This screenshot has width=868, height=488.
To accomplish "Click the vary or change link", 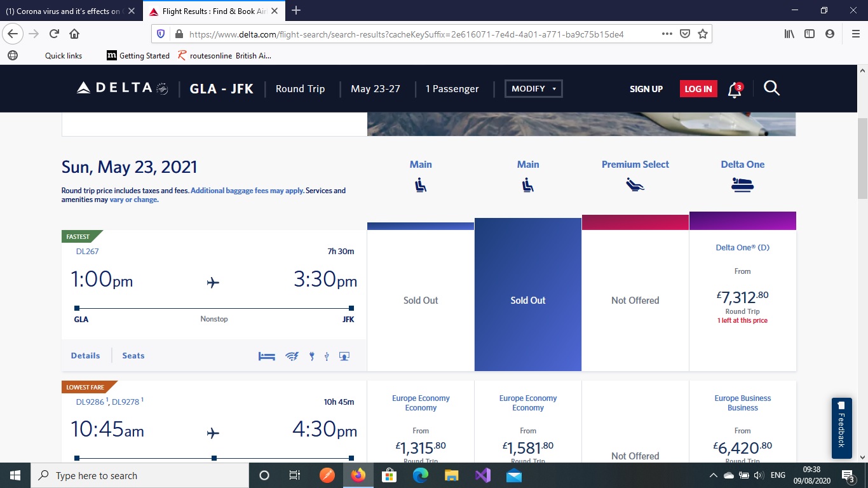I will click(134, 200).
